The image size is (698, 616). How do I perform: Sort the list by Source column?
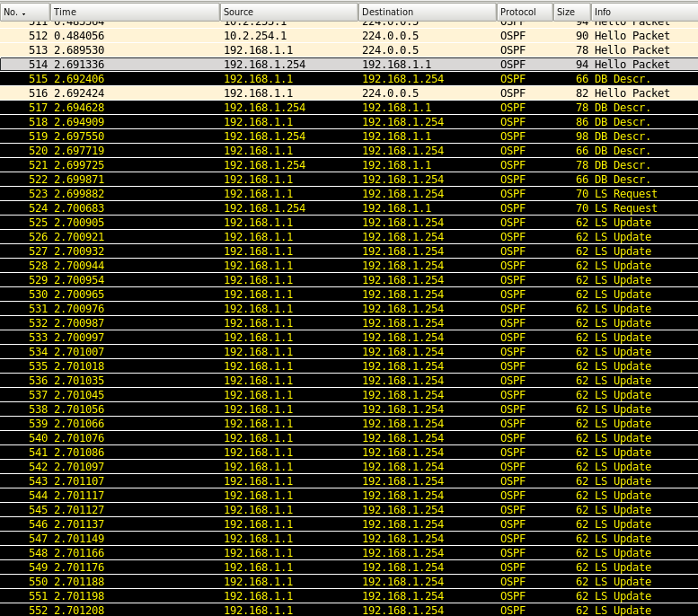pos(288,12)
